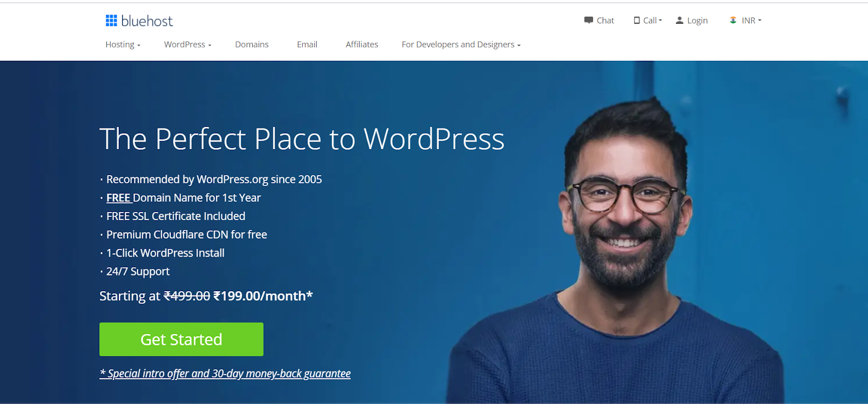This screenshot has width=868, height=404.
Task: Open For Developers and Designers dropdown
Action: pyautogui.click(x=461, y=44)
